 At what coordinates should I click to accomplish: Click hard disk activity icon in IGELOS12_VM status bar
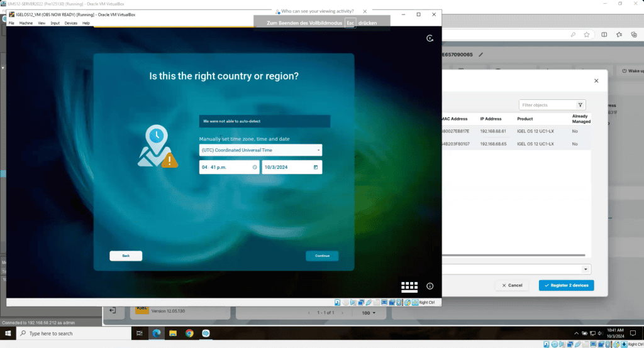click(x=337, y=302)
